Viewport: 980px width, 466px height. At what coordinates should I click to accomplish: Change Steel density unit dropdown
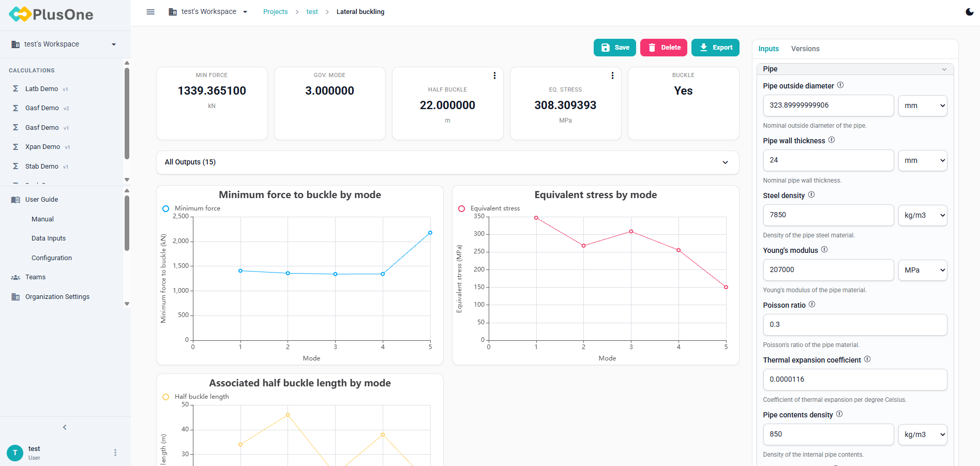pos(923,215)
